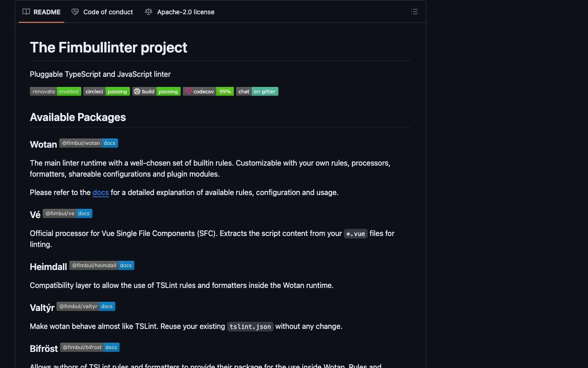The image size is (588, 368).
Task: Click the '*.vue' inline code
Action: tap(356, 234)
